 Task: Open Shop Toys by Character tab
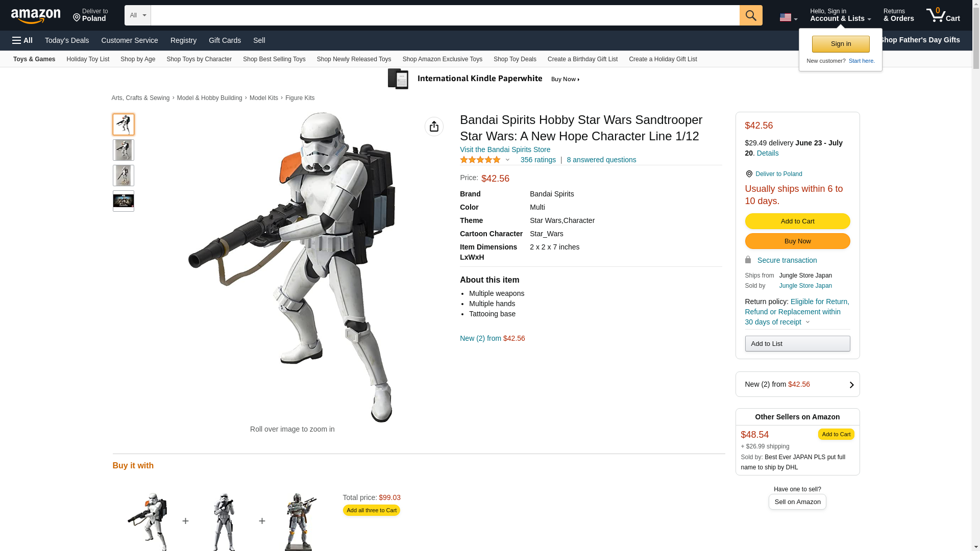click(x=199, y=59)
